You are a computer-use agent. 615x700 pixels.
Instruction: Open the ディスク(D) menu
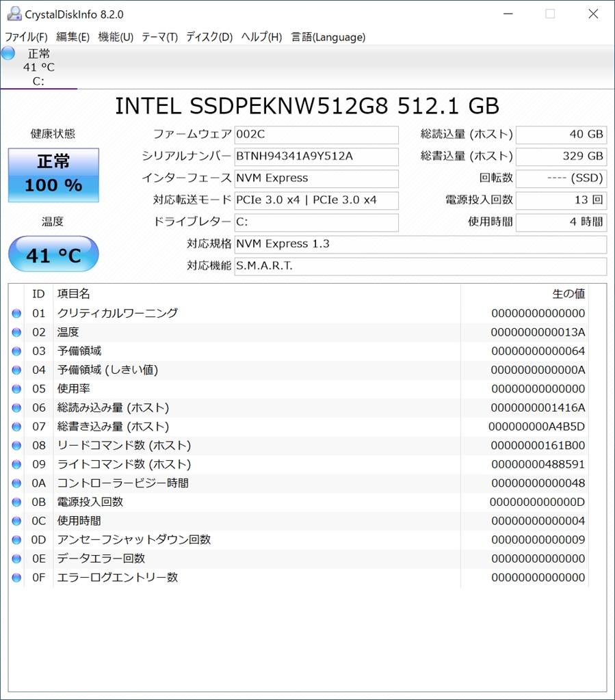[x=209, y=37]
